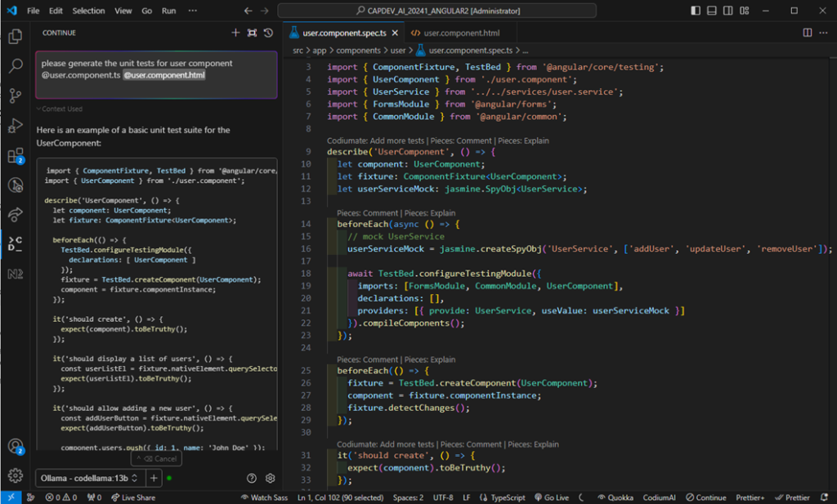
Task: Toggle the primary sidebar visibility
Action: point(696,9)
